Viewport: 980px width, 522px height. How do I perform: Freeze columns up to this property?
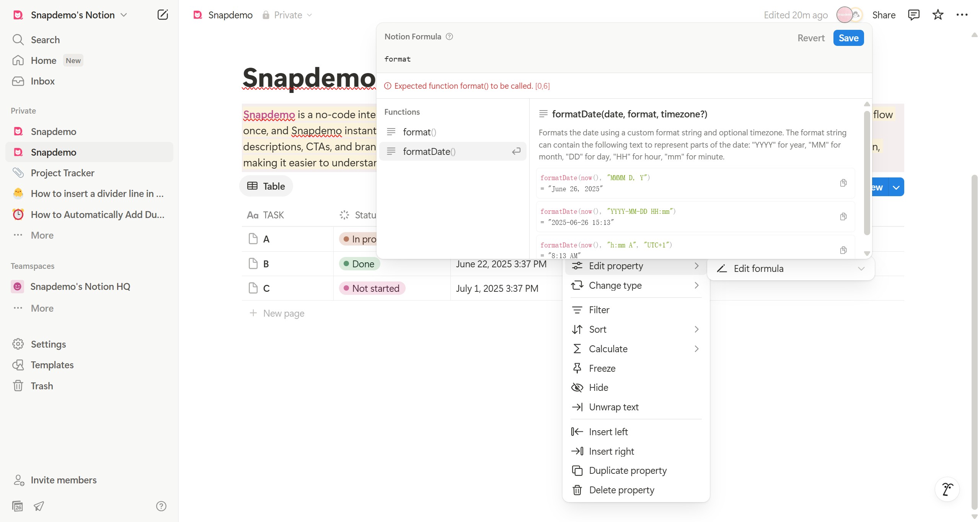(x=602, y=368)
